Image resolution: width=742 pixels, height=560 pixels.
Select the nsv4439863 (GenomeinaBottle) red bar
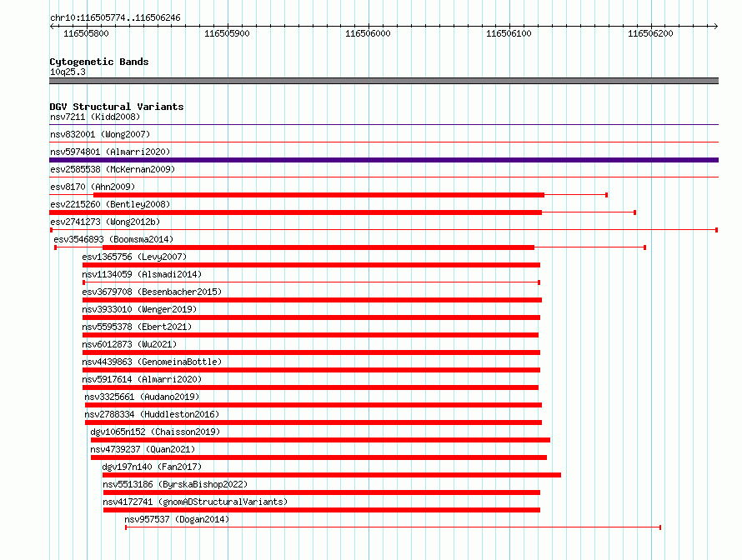[311, 370]
